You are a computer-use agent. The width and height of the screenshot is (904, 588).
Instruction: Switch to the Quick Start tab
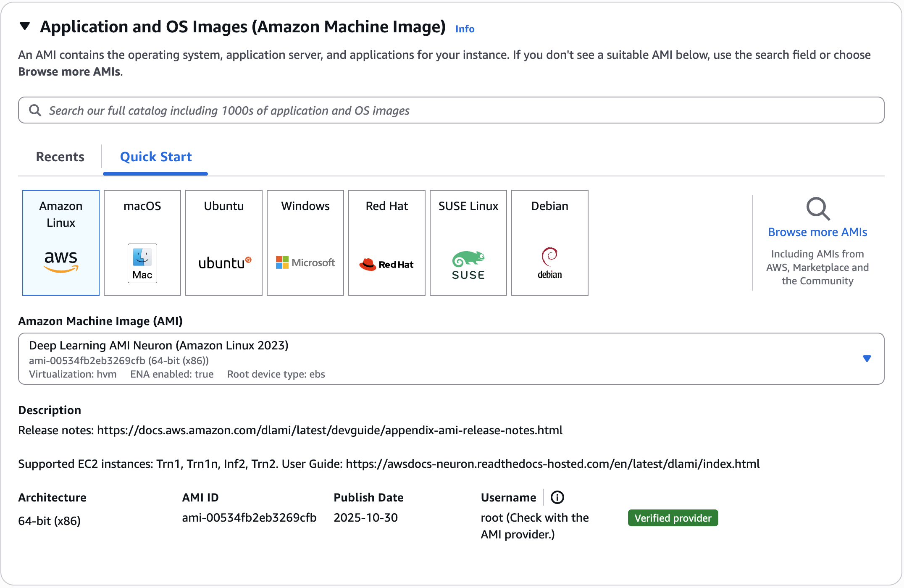(x=155, y=157)
